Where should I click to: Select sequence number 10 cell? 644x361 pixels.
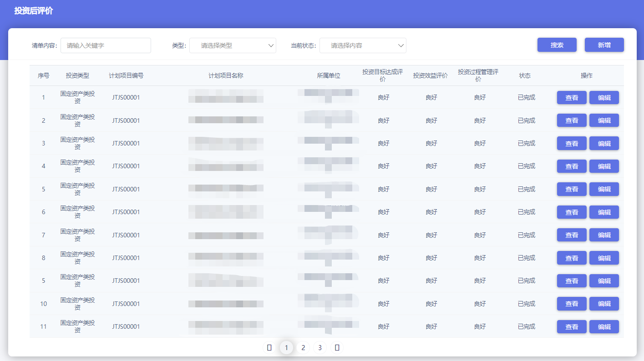pyautogui.click(x=44, y=304)
